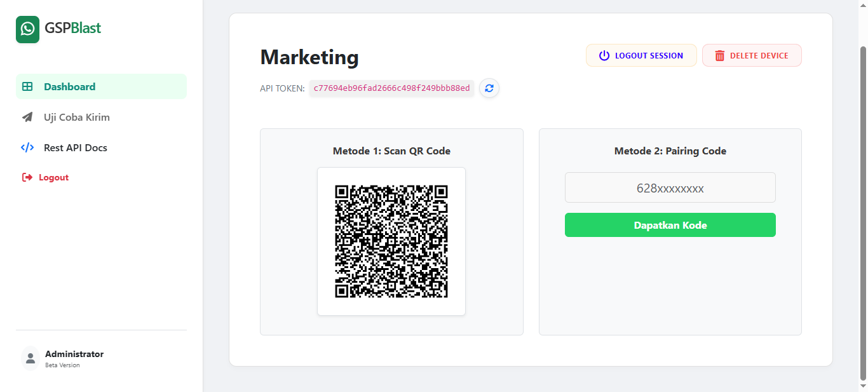Screen dimensions: 868x392
Task: Click the QR code under Metode 1
Action: [x=391, y=241]
